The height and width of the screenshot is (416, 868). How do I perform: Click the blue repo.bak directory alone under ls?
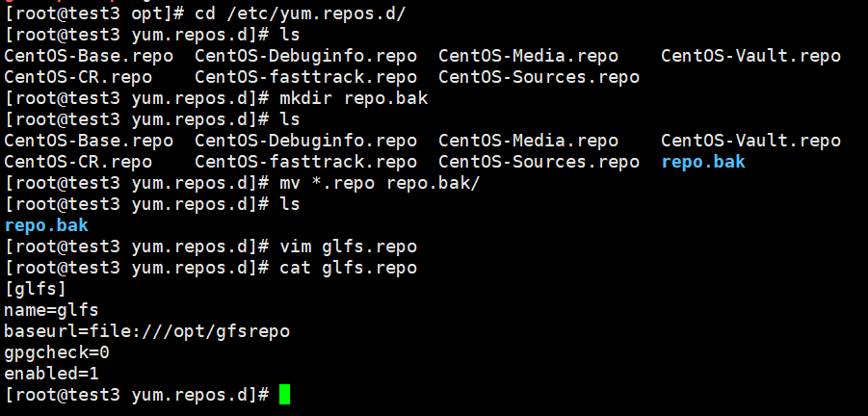[46, 225]
